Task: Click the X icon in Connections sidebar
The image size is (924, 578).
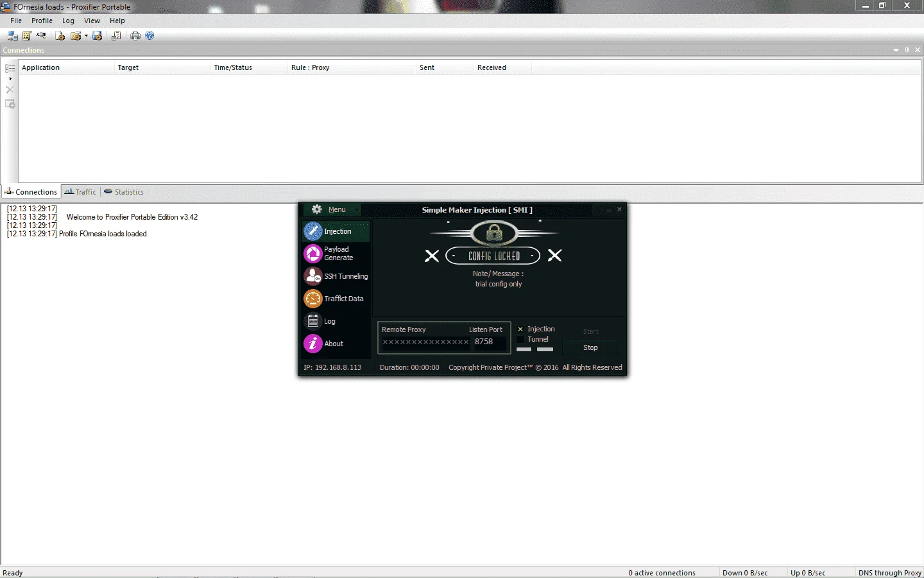Action: (x=10, y=90)
